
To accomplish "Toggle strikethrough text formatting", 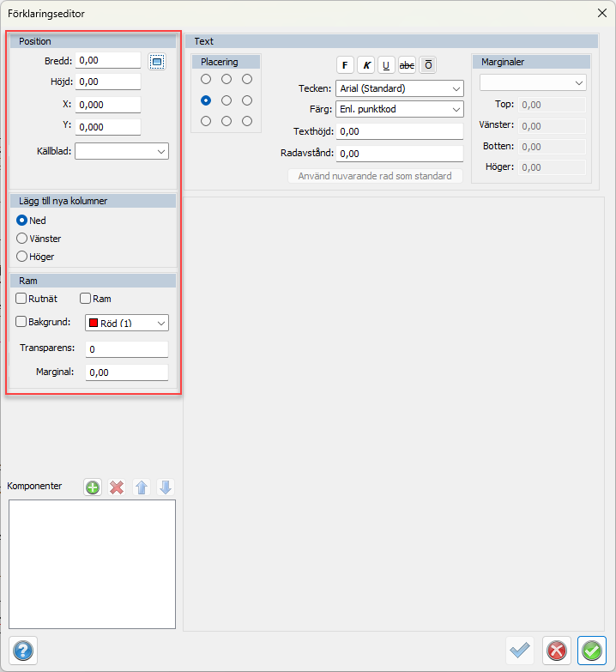I will 408,65.
